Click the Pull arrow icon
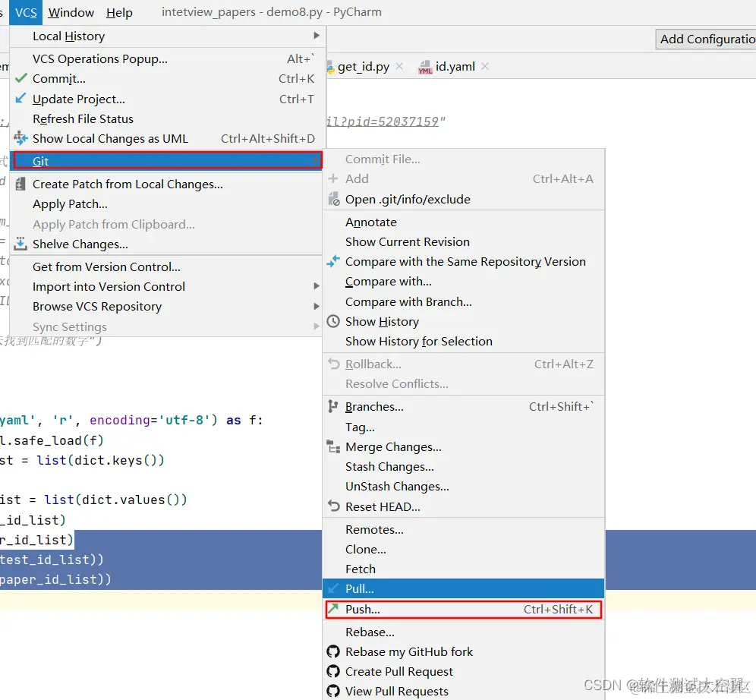 pos(333,588)
